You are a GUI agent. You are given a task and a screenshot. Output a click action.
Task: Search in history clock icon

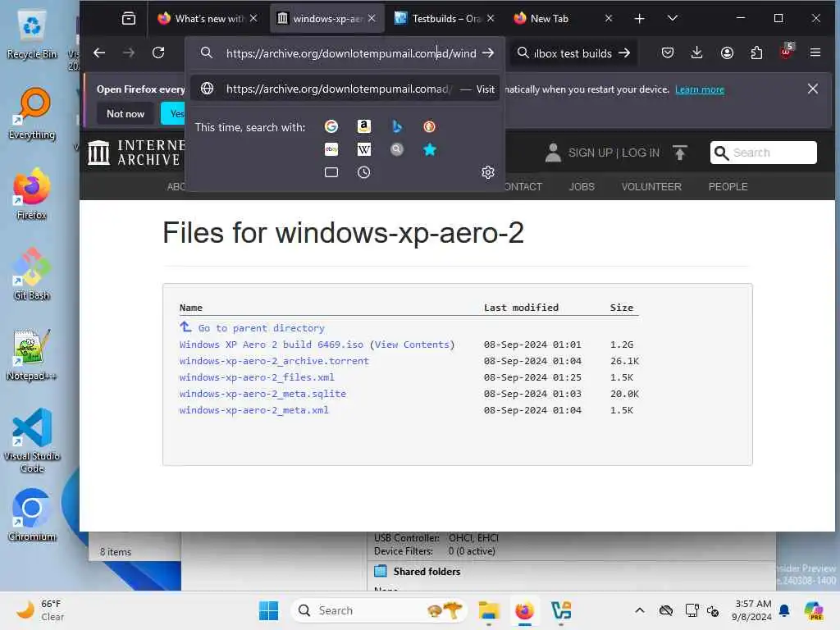coord(363,172)
